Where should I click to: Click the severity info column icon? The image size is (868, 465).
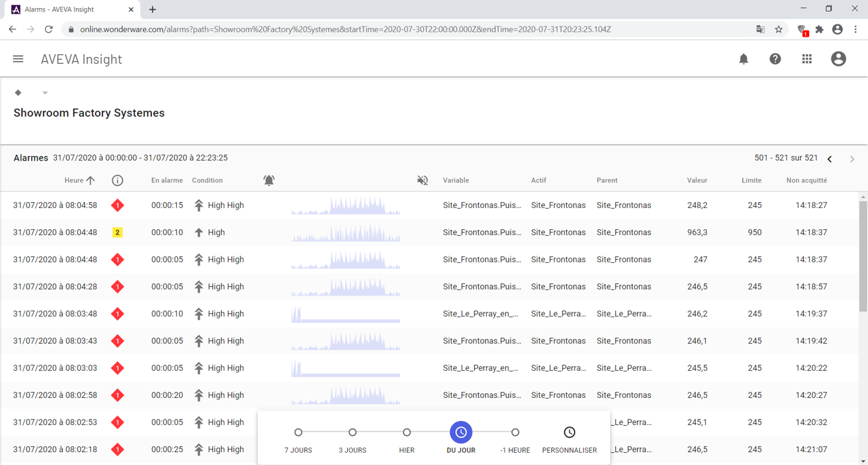pos(117,180)
